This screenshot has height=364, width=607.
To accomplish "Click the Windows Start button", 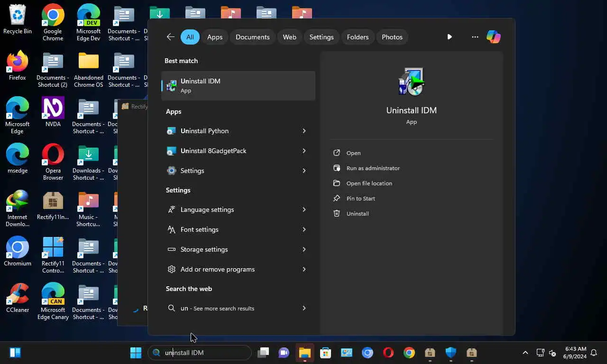I will coord(136,353).
